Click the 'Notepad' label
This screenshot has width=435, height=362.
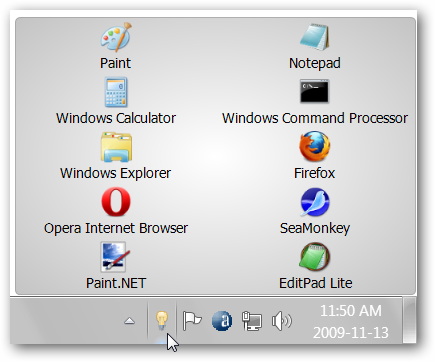coord(315,63)
